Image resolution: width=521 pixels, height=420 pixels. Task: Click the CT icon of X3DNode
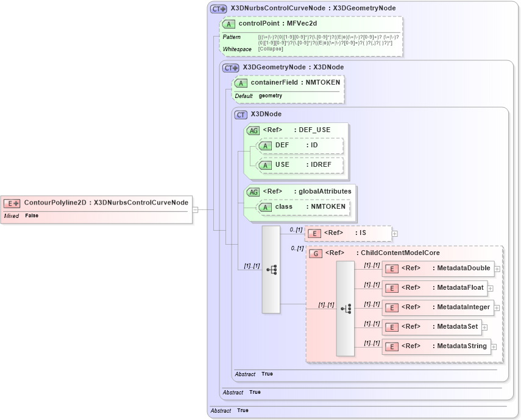[241, 115]
